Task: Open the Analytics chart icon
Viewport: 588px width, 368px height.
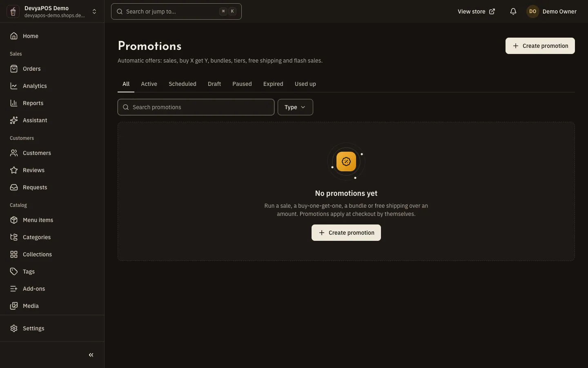Action: [x=14, y=86]
